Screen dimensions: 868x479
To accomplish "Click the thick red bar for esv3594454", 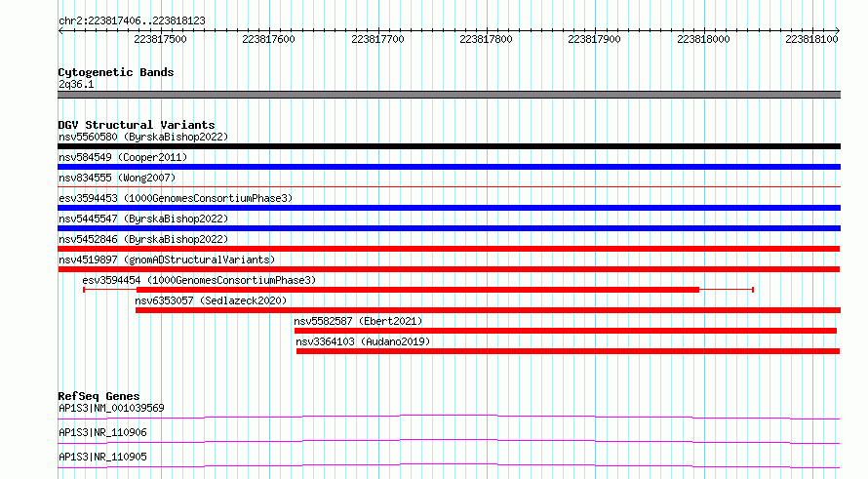I will tap(418, 290).
